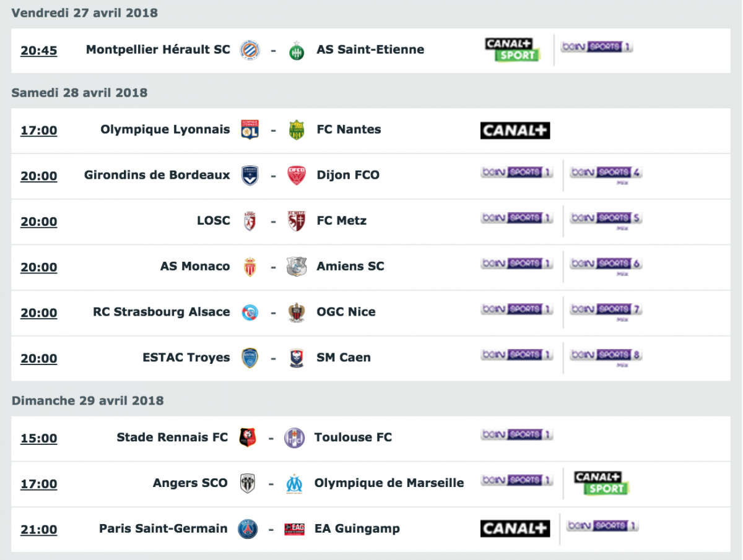Select beIN Sports 4 Max channel logo

[x=606, y=174]
